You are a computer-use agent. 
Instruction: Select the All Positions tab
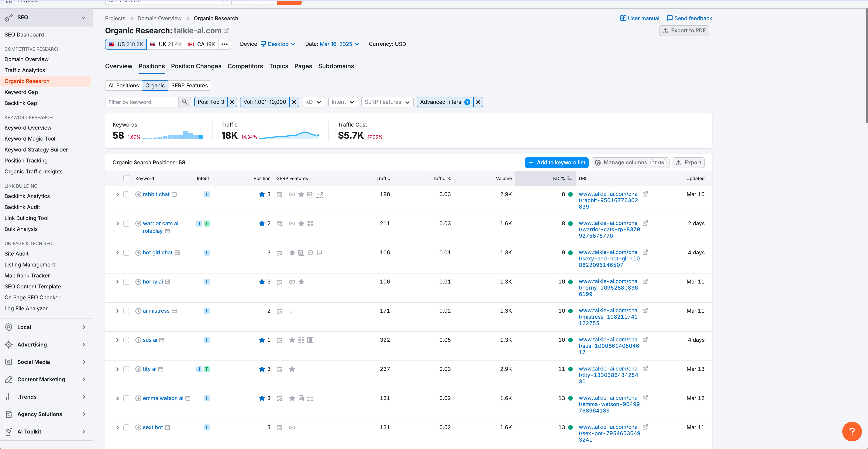coord(123,86)
